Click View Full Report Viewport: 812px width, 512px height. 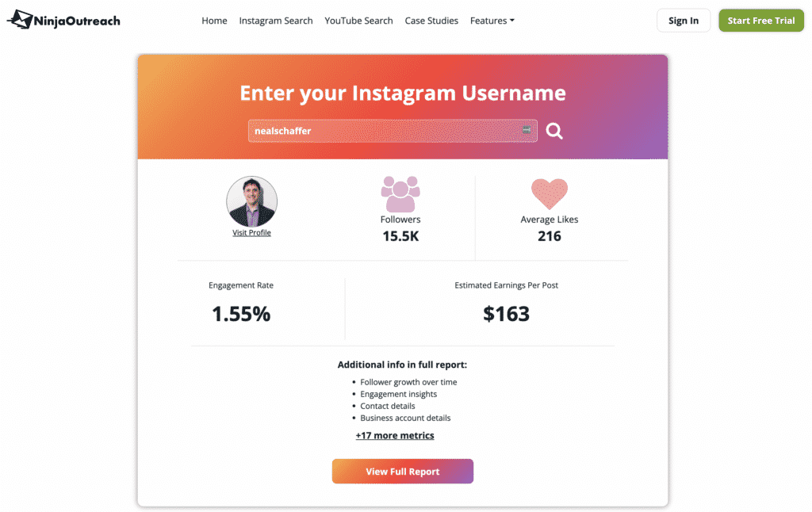[402, 471]
